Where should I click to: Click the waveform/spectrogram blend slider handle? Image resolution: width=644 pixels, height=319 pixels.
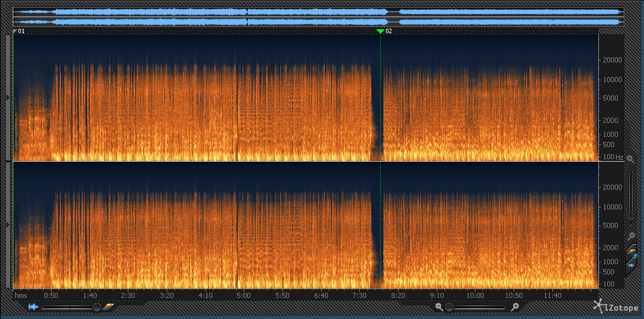pyautogui.click(x=96, y=307)
